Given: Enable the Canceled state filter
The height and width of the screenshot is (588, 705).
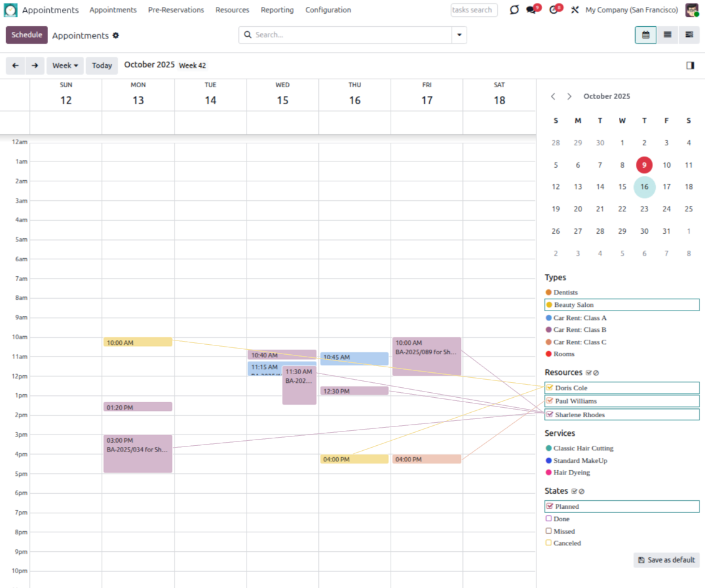Looking at the screenshot, I should point(548,542).
